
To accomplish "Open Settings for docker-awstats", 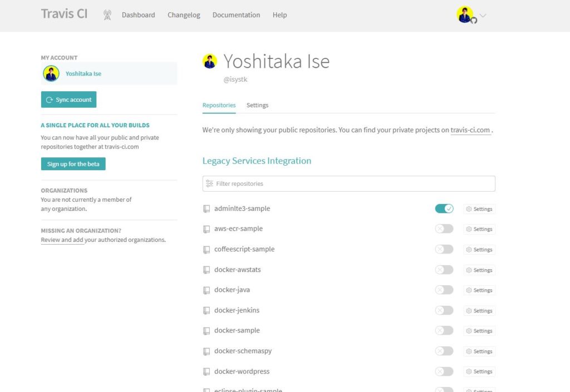I will coord(479,270).
